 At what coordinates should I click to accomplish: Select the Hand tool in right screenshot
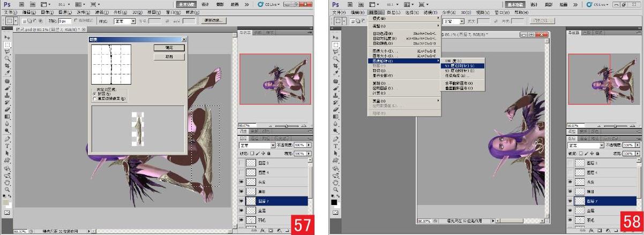tap(336, 182)
